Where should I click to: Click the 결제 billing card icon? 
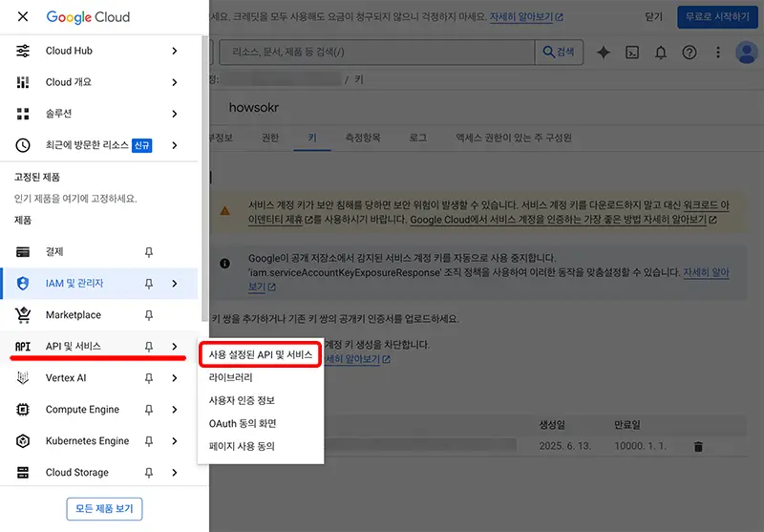(x=23, y=252)
